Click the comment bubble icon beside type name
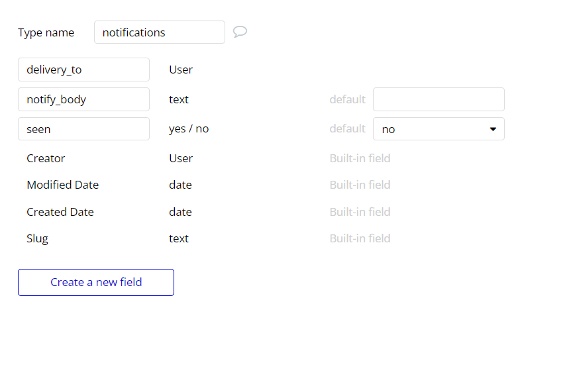Viewport: 571px width, 392px height. click(x=240, y=32)
